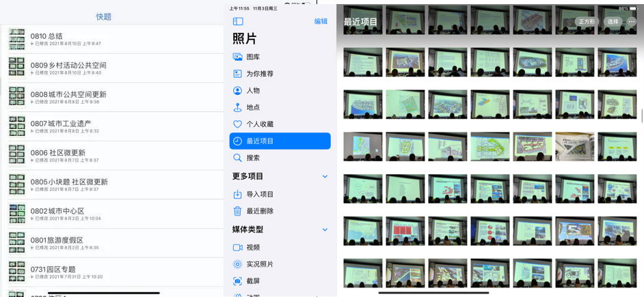Open note titled 0805小块题 社区微更新
Image resolution: width=644 pixels, height=297 pixels.
point(69,182)
